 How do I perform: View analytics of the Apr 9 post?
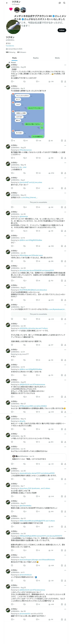50,140
